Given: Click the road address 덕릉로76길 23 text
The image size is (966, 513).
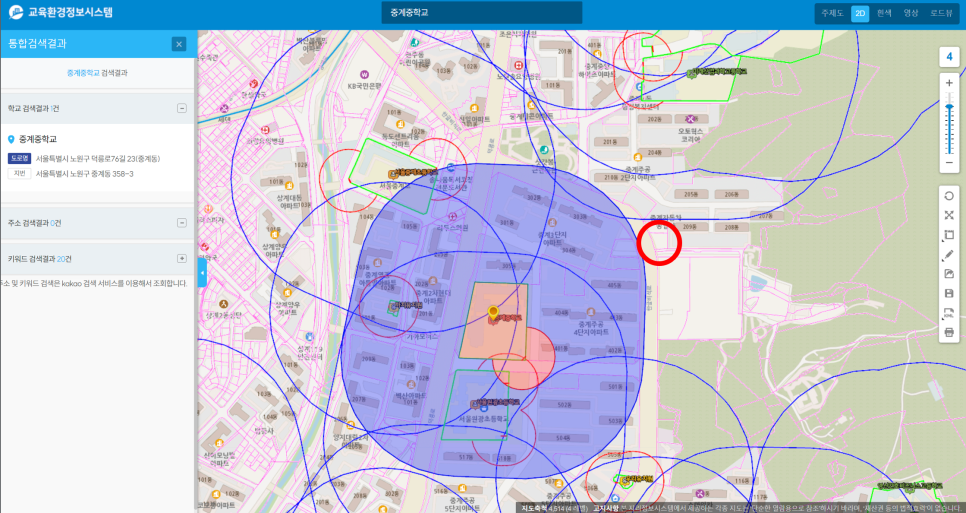Looking at the screenshot, I should (x=98, y=159).
